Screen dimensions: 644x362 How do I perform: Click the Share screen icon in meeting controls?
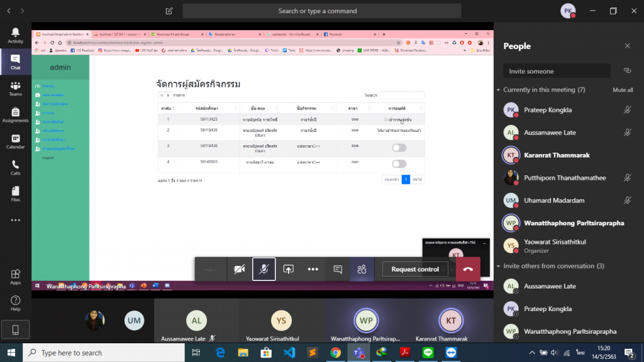click(x=289, y=269)
